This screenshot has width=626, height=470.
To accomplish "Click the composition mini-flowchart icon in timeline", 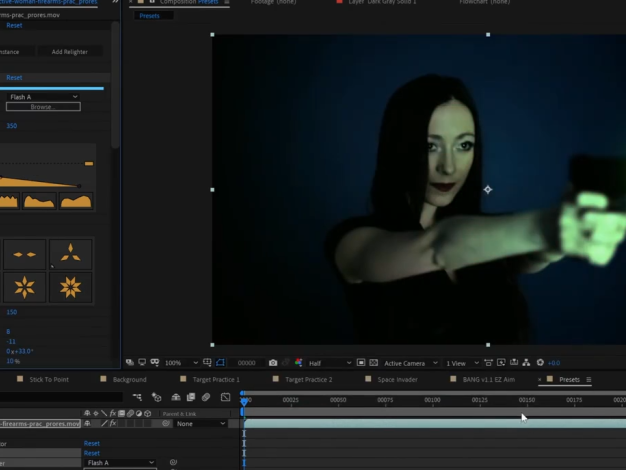I will point(138,397).
